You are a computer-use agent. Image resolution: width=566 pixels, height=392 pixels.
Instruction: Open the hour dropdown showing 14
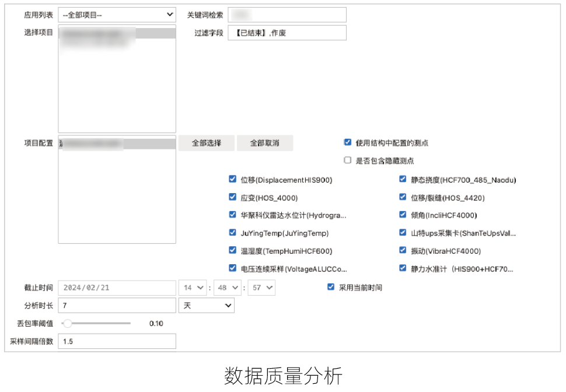point(193,288)
